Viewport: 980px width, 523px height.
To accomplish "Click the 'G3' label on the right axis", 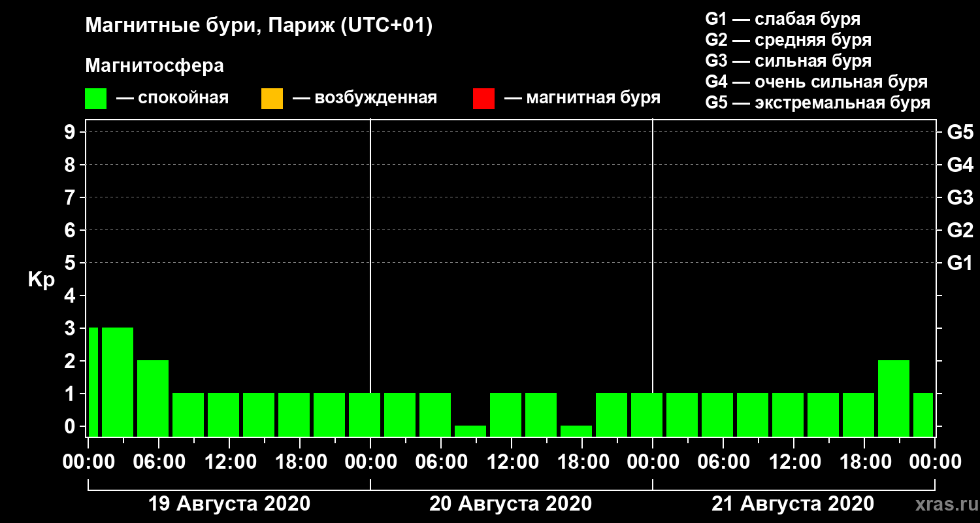I will (x=960, y=197).
